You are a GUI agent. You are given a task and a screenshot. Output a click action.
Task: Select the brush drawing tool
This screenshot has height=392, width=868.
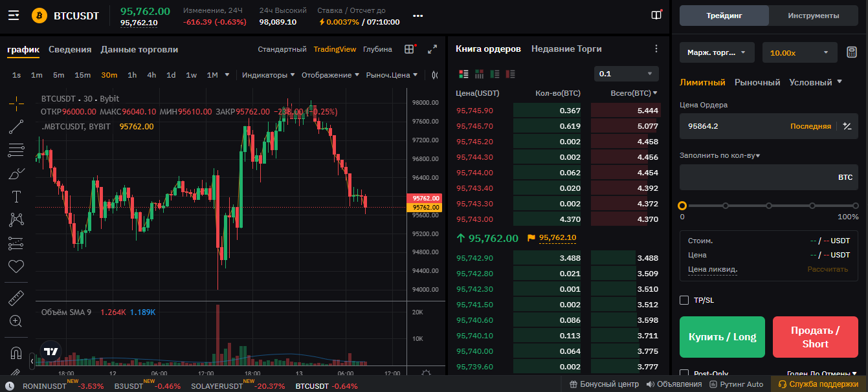coord(16,173)
